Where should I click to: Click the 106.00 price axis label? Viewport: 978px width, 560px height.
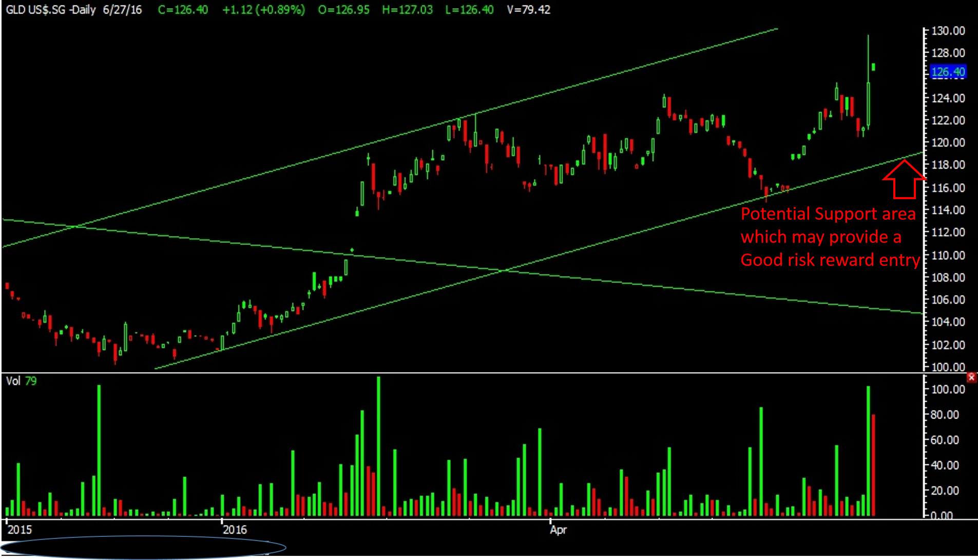(x=948, y=300)
